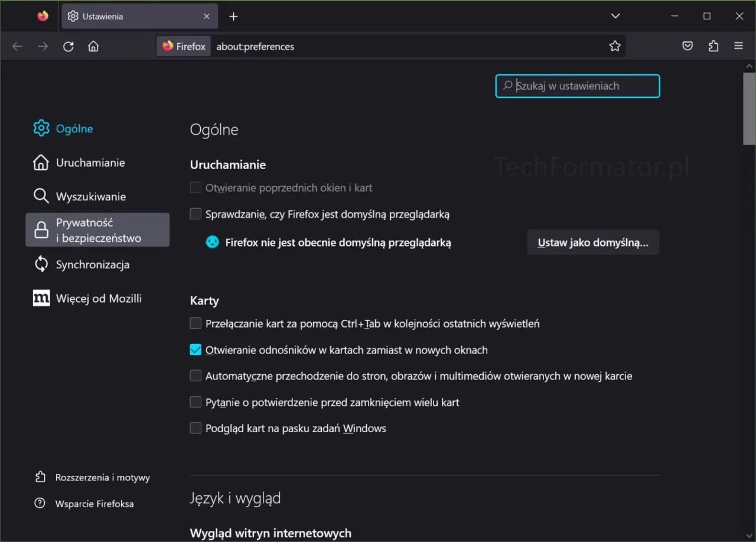Open the list all tabs chevron
The width and height of the screenshot is (756, 542).
click(615, 16)
